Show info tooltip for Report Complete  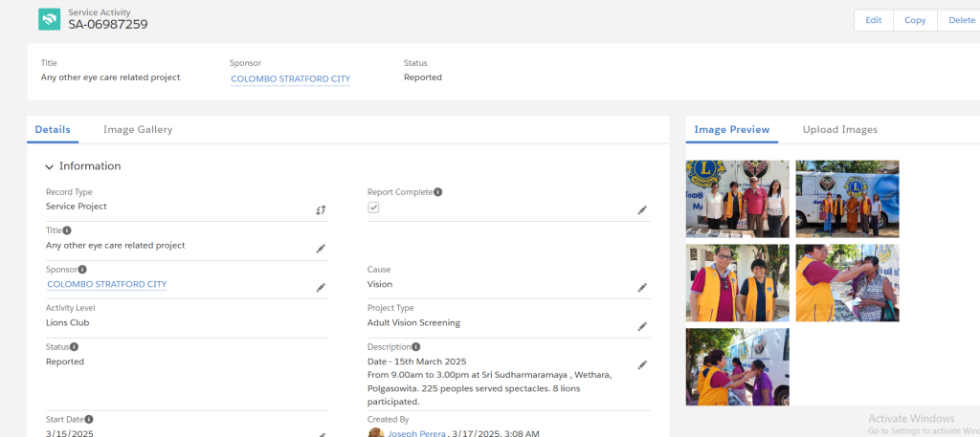coord(438,192)
